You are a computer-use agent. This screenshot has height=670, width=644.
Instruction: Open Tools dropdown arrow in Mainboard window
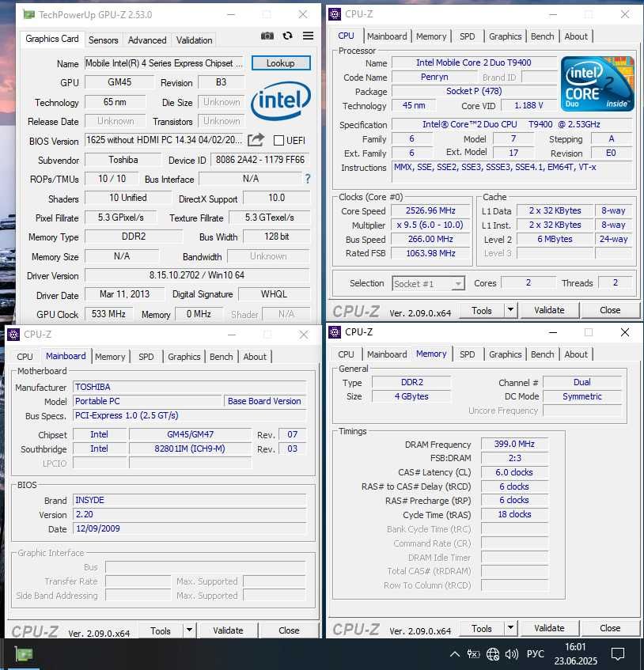point(189,630)
